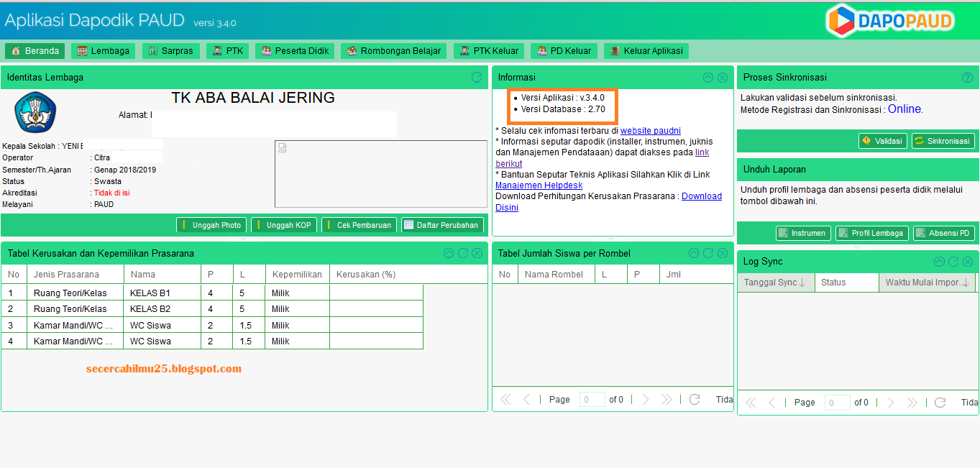Click the Unggah KOP button

click(283, 225)
